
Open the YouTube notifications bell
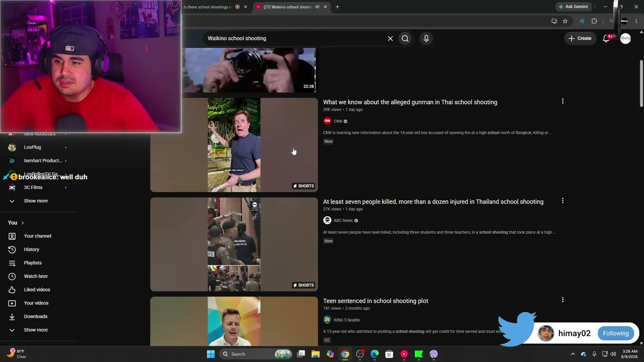point(607,38)
